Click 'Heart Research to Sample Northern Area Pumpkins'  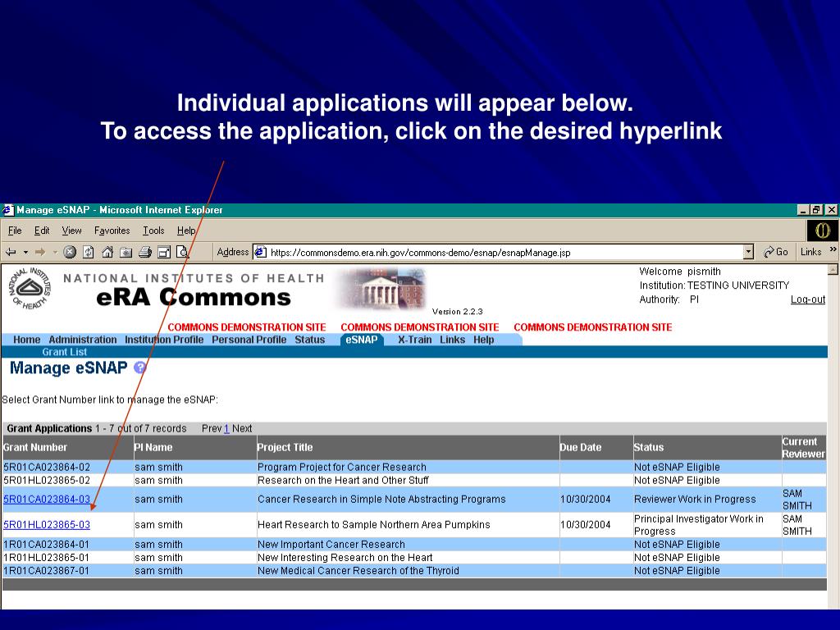coord(374,525)
